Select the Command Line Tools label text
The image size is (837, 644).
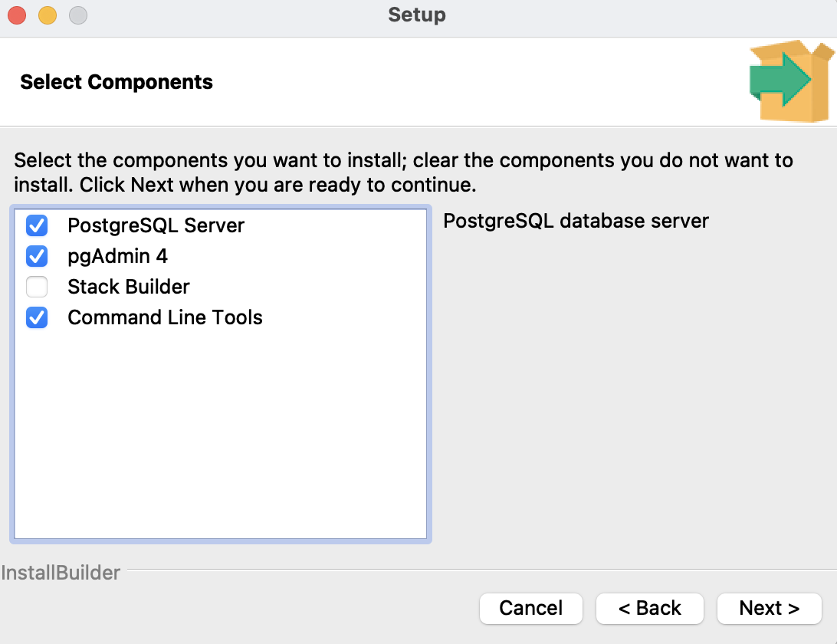tap(165, 317)
